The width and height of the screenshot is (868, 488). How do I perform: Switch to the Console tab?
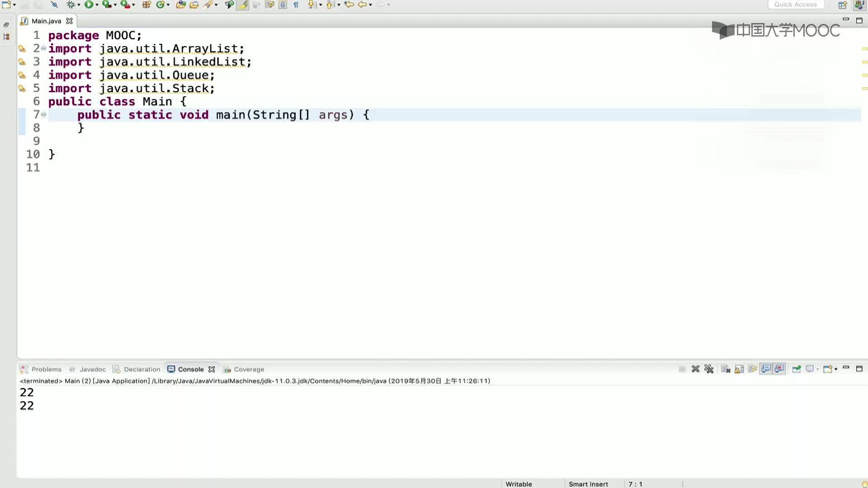tap(191, 369)
